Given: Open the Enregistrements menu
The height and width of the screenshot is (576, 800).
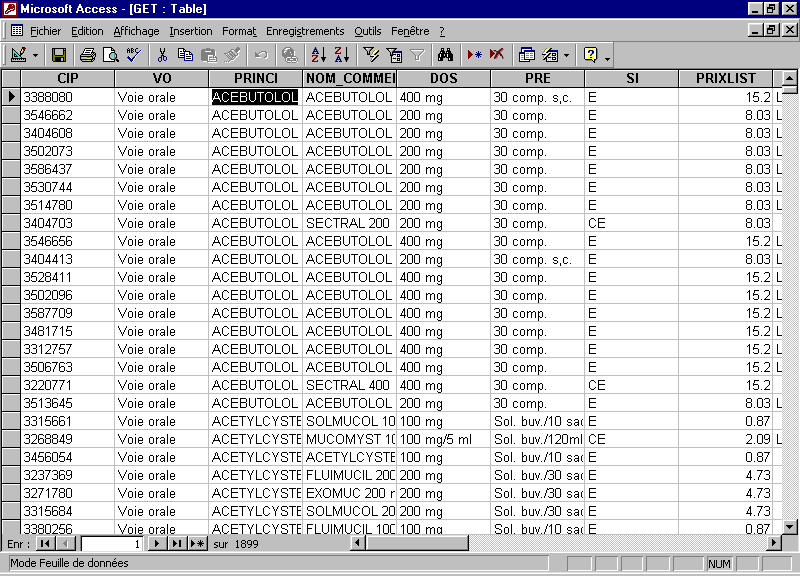Looking at the screenshot, I should point(305,31).
